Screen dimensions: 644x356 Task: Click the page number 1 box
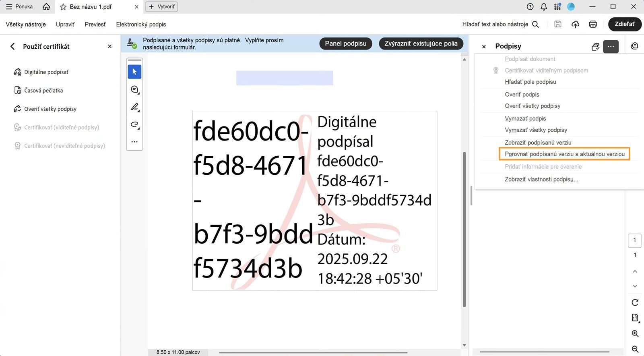[x=635, y=240]
